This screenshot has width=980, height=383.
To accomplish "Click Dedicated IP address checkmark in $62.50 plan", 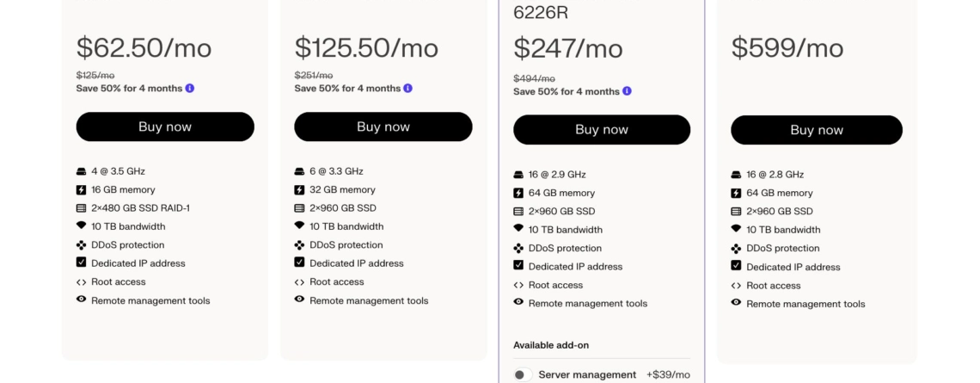I will (82, 263).
